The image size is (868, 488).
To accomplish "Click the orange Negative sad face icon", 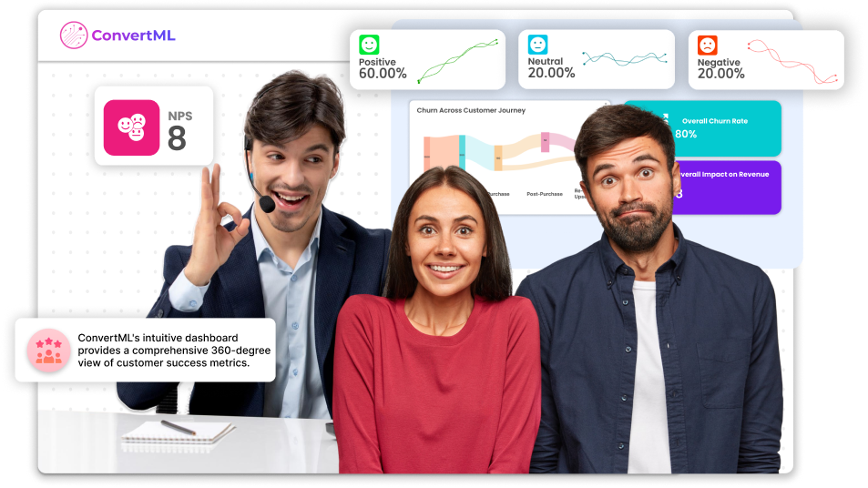I will tap(708, 45).
